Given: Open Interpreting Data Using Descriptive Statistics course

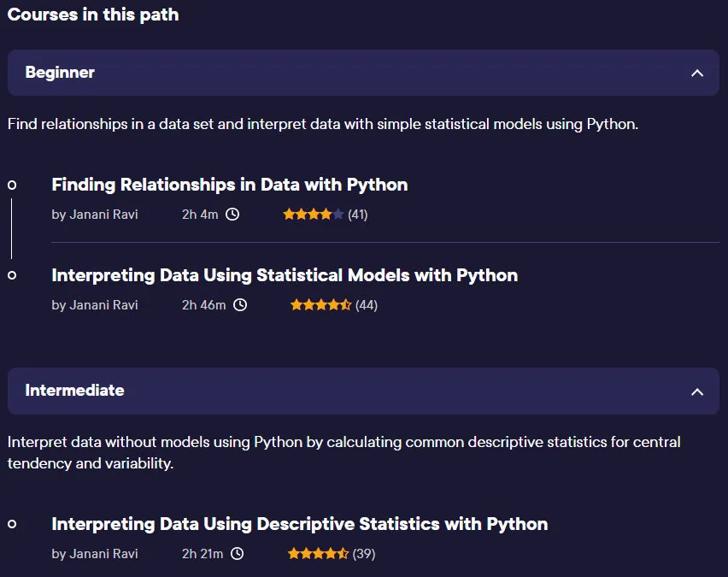Looking at the screenshot, I should pos(299,524).
